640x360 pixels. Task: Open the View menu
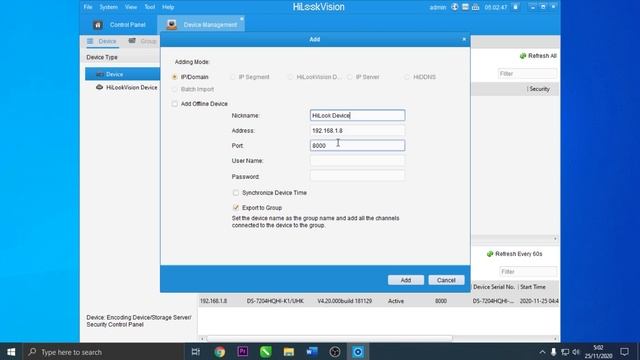(x=131, y=7)
